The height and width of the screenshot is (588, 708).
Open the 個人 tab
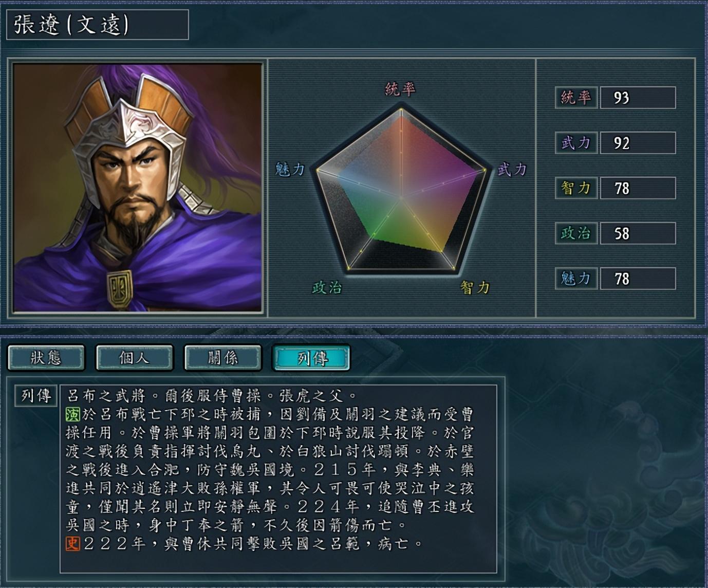tap(135, 357)
